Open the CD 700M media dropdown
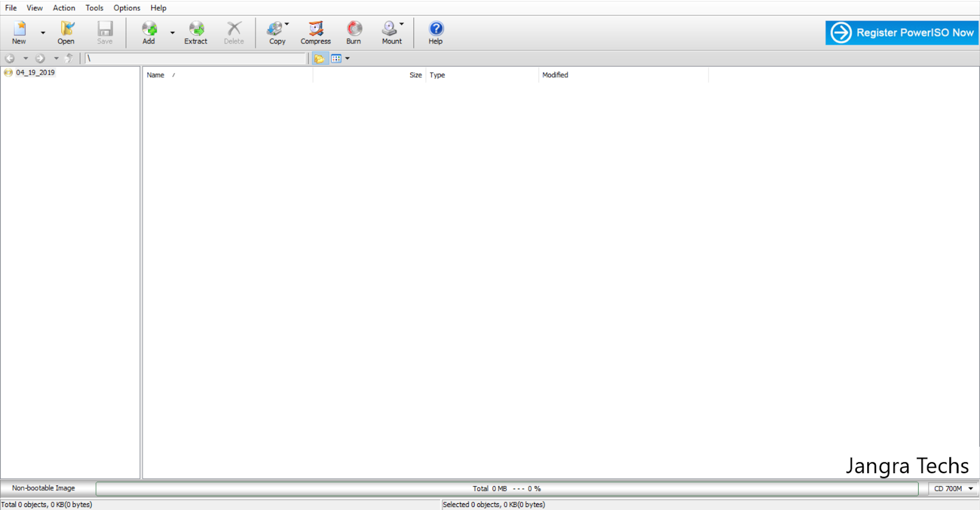The height and width of the screenshot is (510, 980). (953, 489)
